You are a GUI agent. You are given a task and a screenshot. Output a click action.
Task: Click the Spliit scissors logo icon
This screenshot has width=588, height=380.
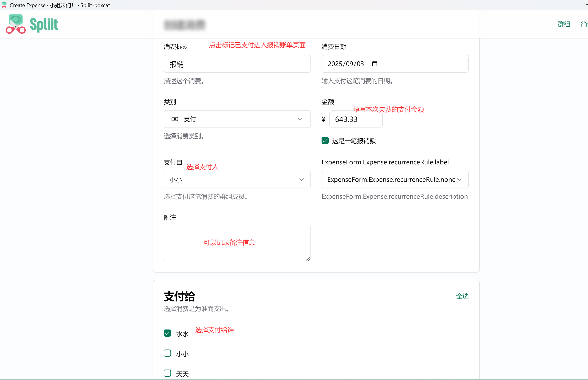point(16,24)
